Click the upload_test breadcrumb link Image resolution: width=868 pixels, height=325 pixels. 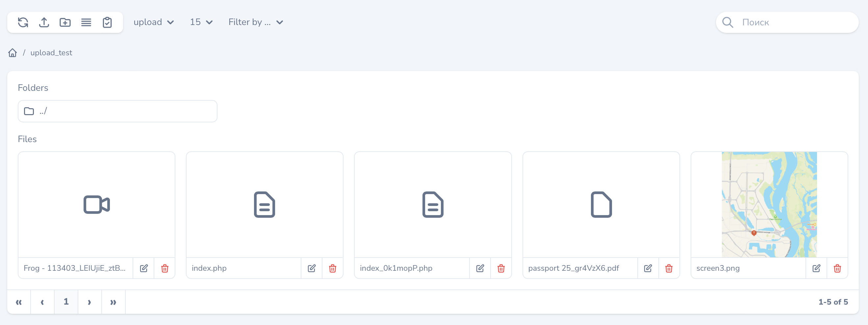(x=51, y=53)
